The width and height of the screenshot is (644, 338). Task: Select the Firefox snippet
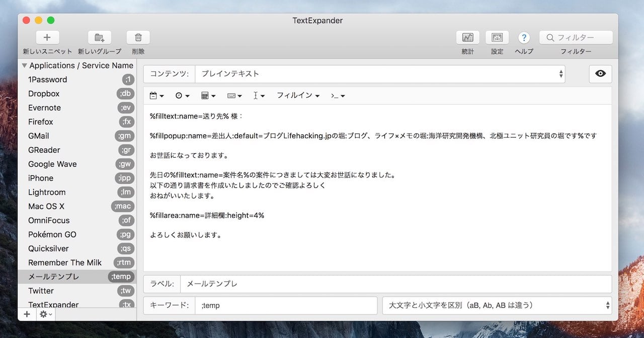tap(77, 122)
